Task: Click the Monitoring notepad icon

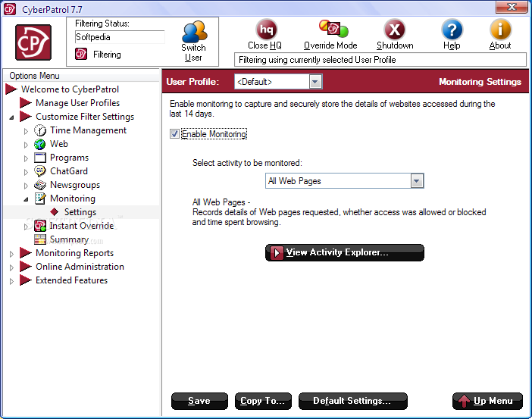Action: pos(40,199)
